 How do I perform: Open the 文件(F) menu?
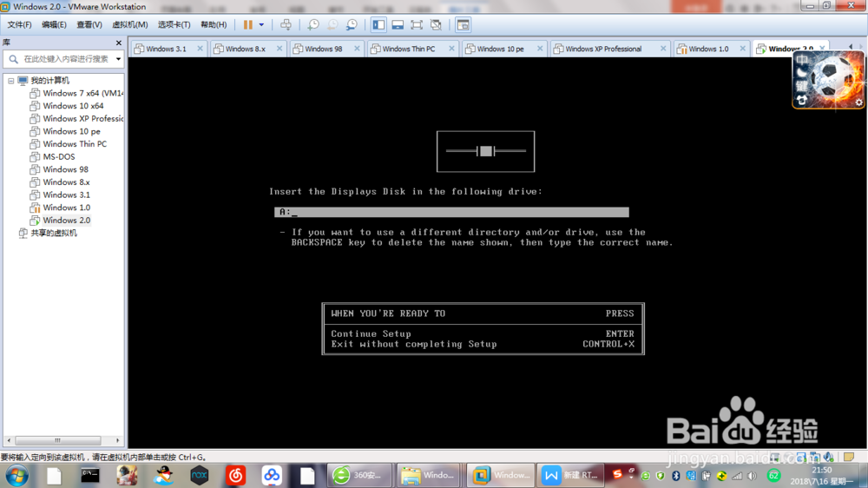(x=19, y=25)
